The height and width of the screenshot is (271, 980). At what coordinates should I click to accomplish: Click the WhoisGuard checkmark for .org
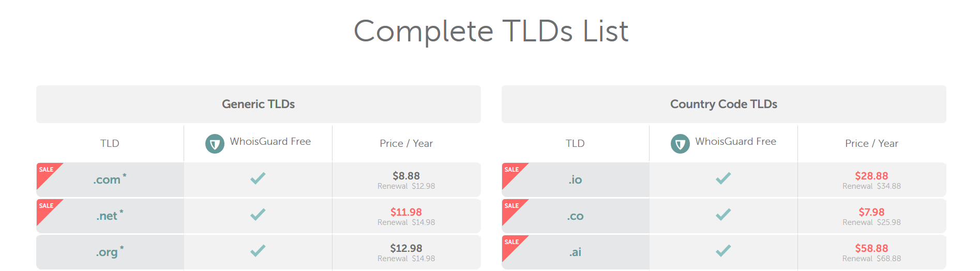click(x=258, y=251)
